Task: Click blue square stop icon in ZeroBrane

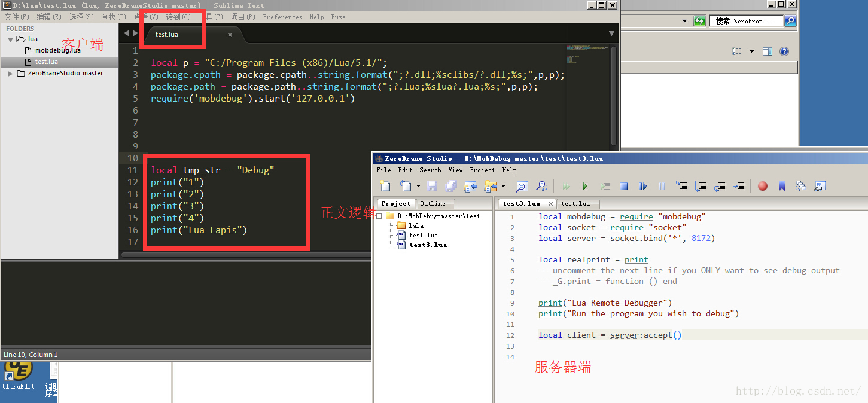Action: click(x=623, y=187)
